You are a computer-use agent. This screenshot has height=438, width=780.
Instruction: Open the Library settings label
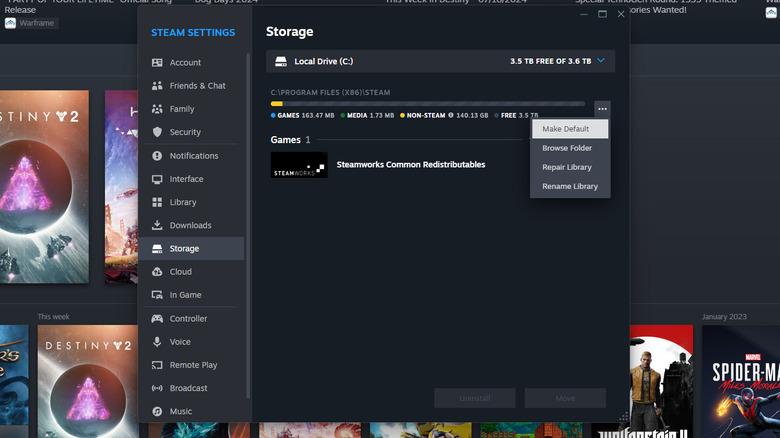[183, 202]
